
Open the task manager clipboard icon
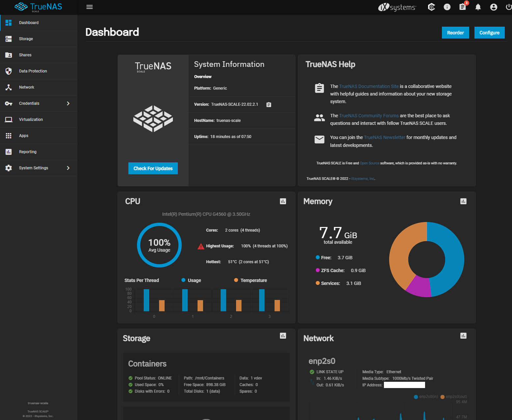coord(463,7)
